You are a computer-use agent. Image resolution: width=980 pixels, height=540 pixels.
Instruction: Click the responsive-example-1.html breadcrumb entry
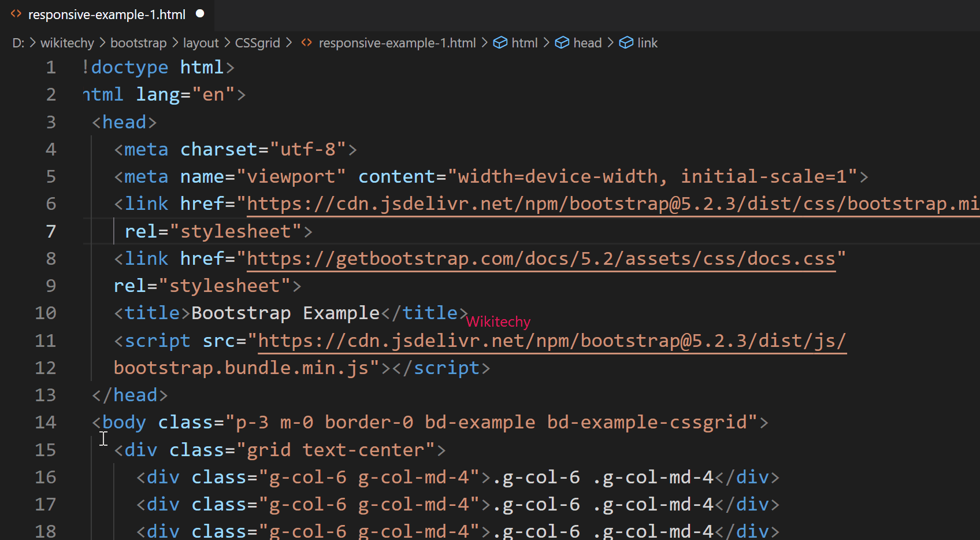pyautogui.click(x=397, y=42)
